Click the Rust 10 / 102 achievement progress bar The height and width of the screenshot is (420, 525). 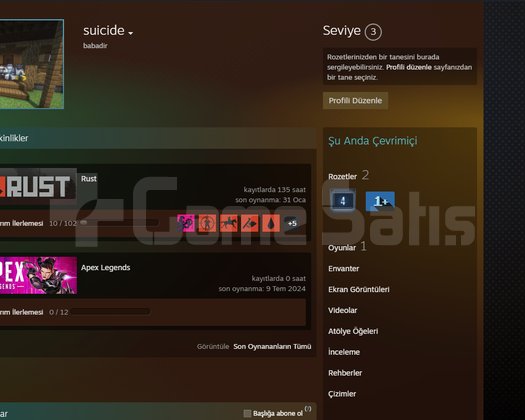pos(119,223)
